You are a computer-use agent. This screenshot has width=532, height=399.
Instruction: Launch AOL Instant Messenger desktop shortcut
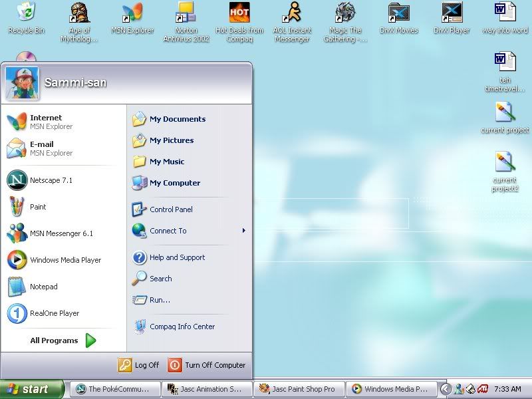coord(292,22)
